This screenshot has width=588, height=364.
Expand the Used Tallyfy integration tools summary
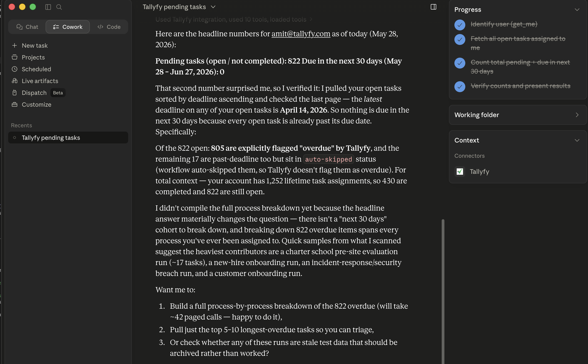point(234,19)
